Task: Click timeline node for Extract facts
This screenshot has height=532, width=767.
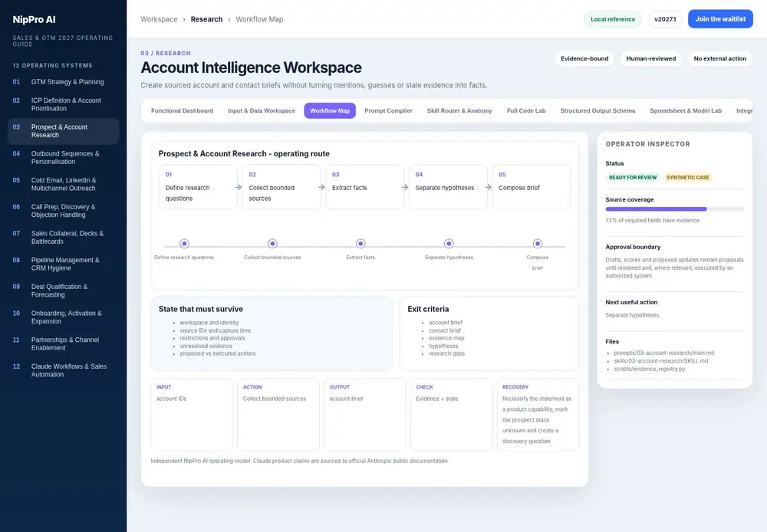Action: (x=360, y=244)
